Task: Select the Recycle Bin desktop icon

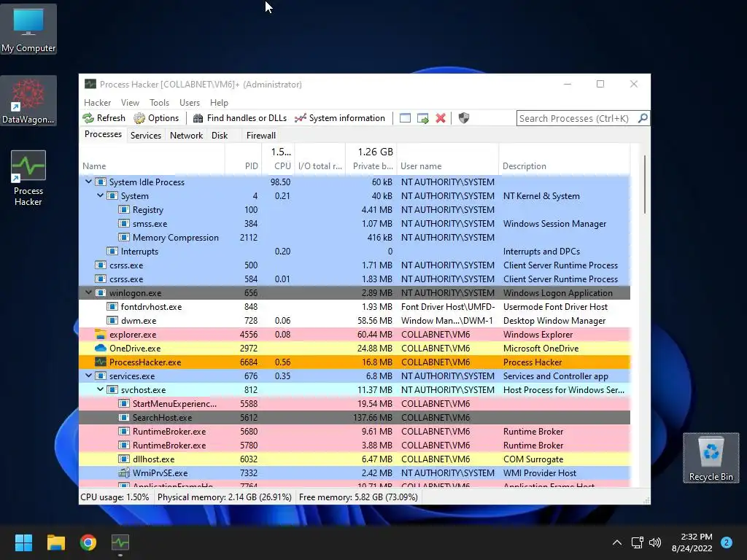Action: (x=711, y=458)
